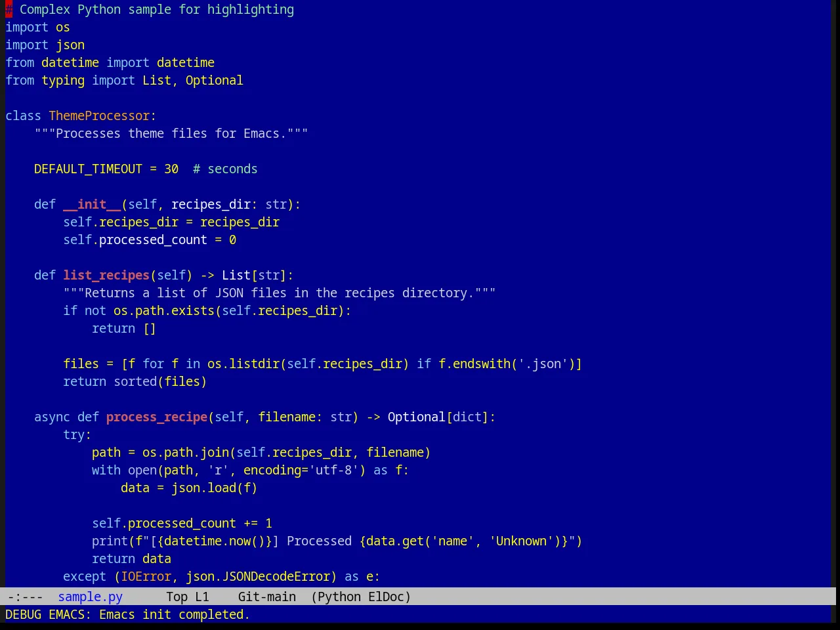This screenshot has width=840, height=630.
Task: Click the 'return data' statement
Action: coord(131,558)
